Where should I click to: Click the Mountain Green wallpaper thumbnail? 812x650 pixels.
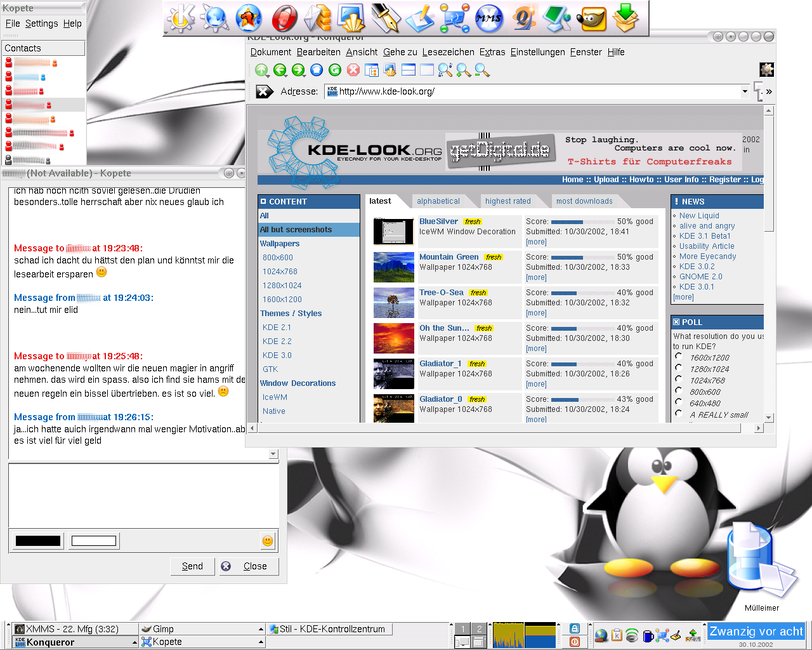393,267
